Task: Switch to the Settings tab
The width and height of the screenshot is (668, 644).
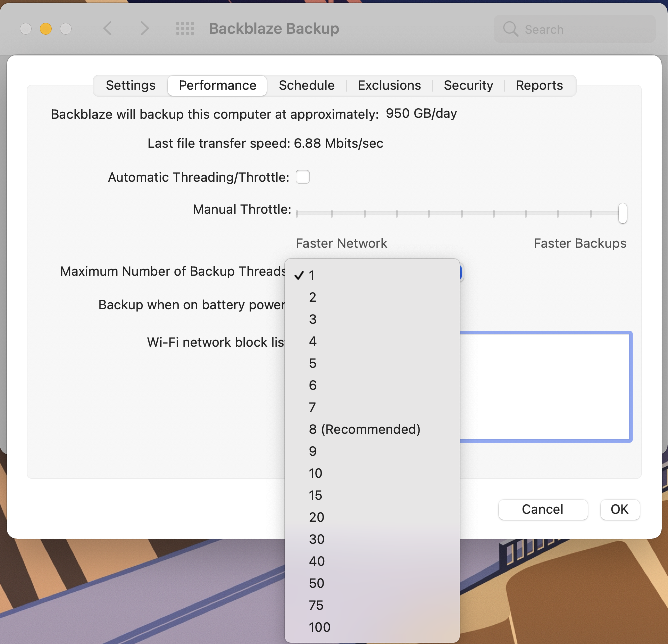Action: pyautogui.click(x=130, y=85)
